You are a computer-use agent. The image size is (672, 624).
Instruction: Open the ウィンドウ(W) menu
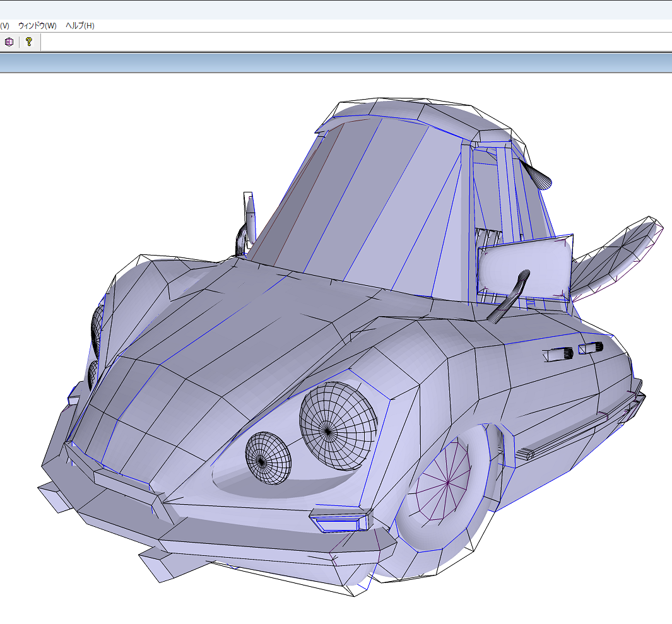(x=37, y=26)
